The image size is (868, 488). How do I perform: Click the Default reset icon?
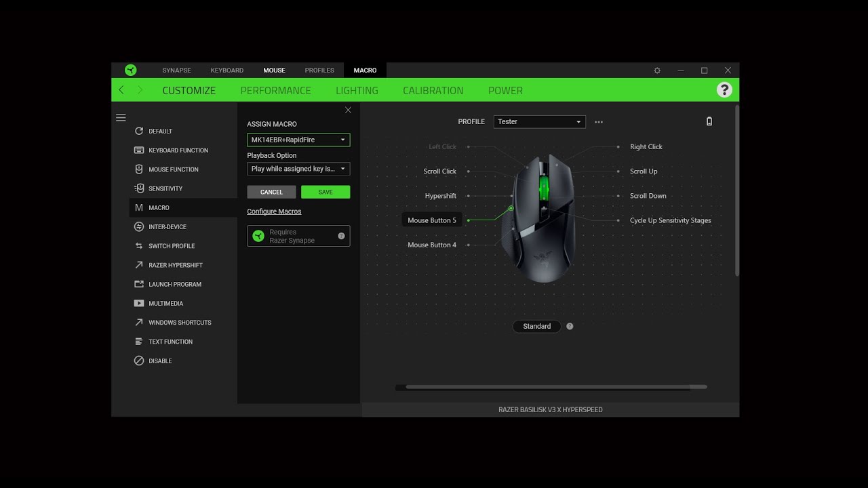139,131
